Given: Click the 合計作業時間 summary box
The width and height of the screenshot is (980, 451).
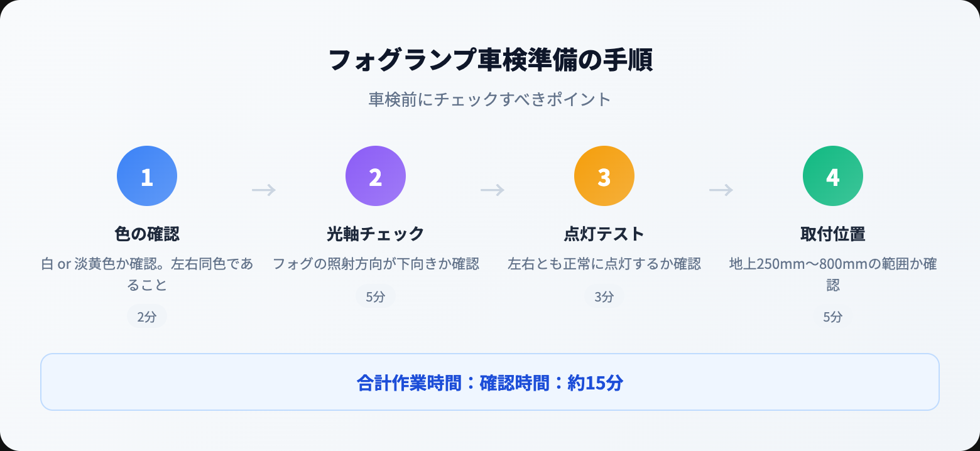Looking at the screenshot, I should point(490,382).
